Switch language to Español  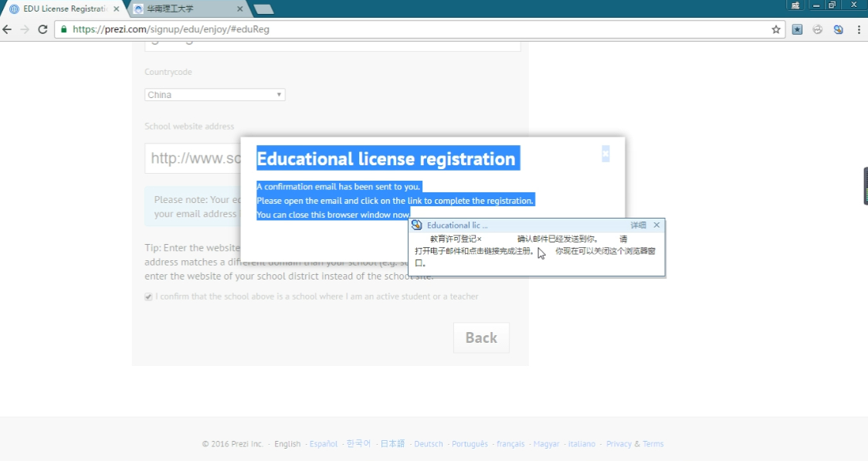point(324,444)
